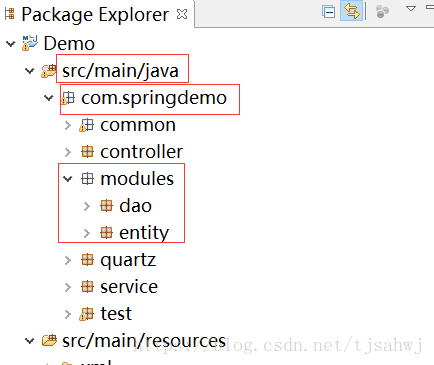Collapse the src/main/resources folder
This screenshot has width=434, height=365.
coord(30,341)
